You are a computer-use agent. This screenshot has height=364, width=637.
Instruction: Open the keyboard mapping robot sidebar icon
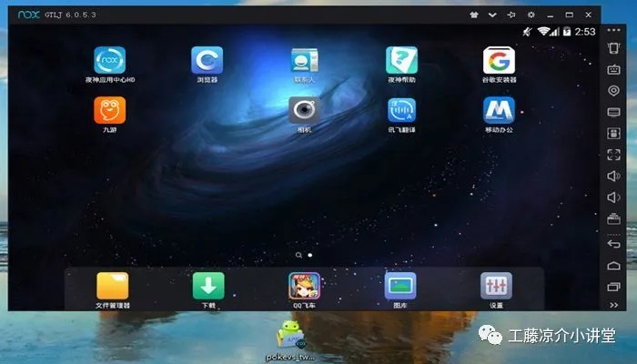pos(613,69)
